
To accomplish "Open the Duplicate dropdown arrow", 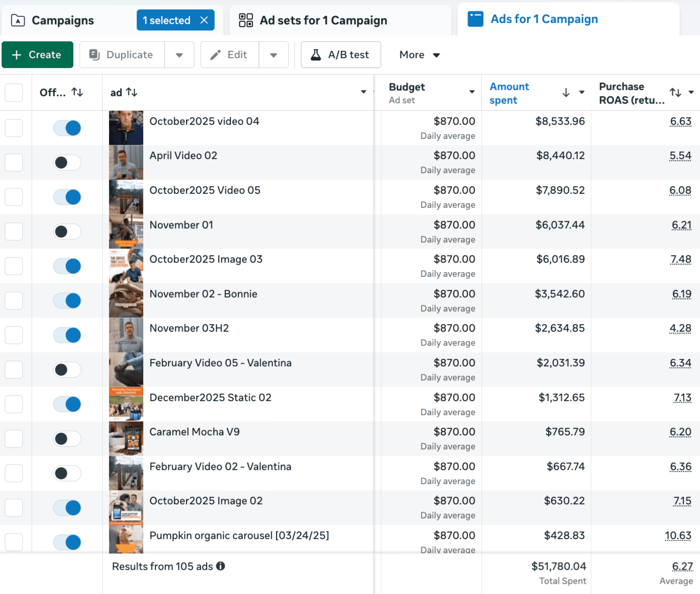I will (x=179, y=55).
